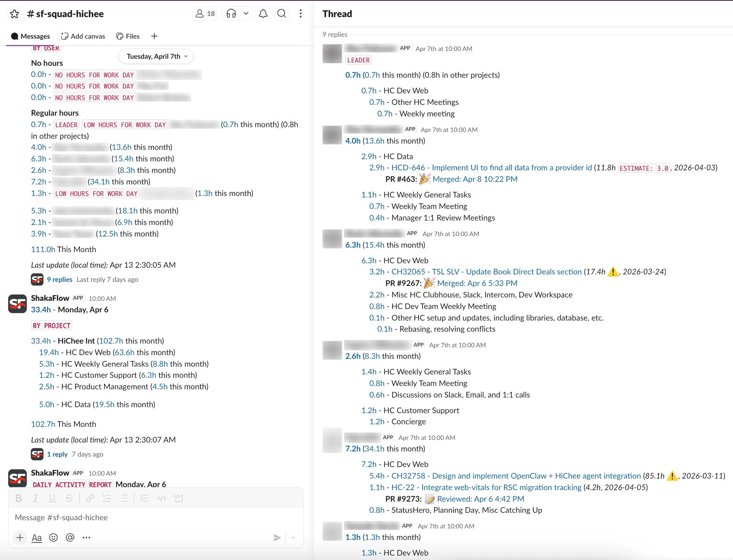This screenshot has width=733, height=560.
Task: Insert an ordered list in composer
Action: click(107, 498)
